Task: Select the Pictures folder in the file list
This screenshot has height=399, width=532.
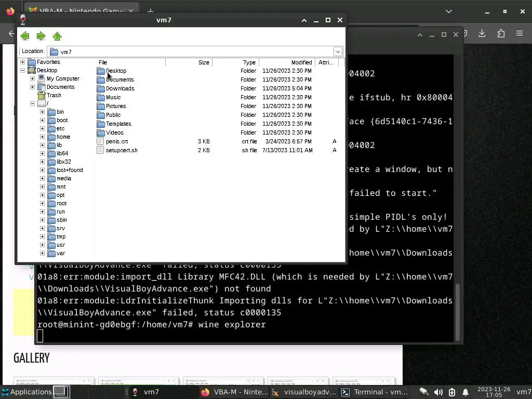Action: (116, 106)
